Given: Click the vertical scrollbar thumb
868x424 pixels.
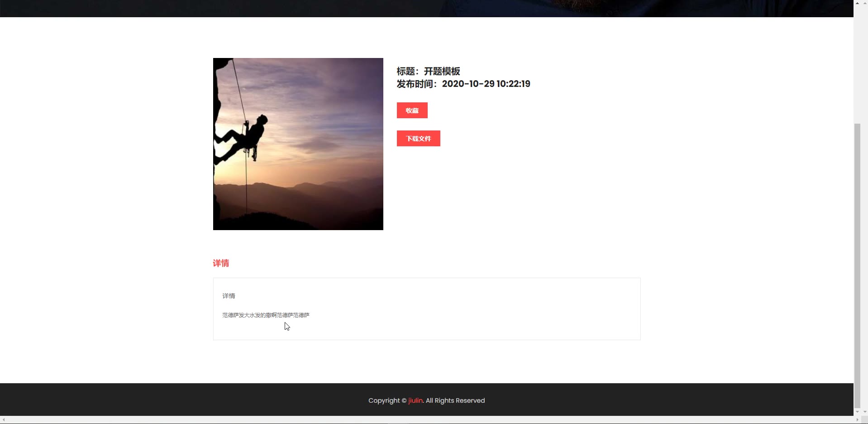Looking at the screenshot, I should 857,265.
